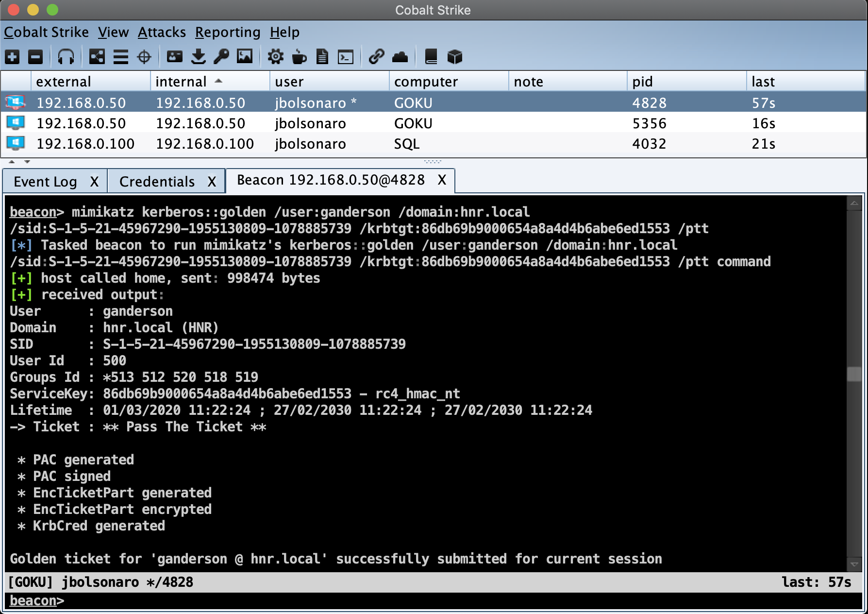
Task: Open keystrokes via the key icon
Action: (221, 57)
